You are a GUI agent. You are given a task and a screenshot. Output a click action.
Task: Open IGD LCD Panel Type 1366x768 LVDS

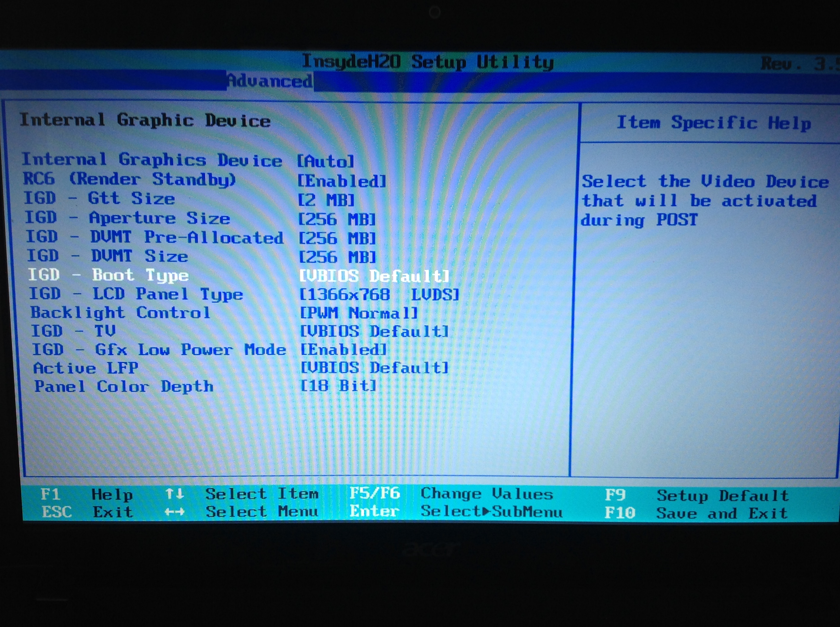click(x=379, y=294)
